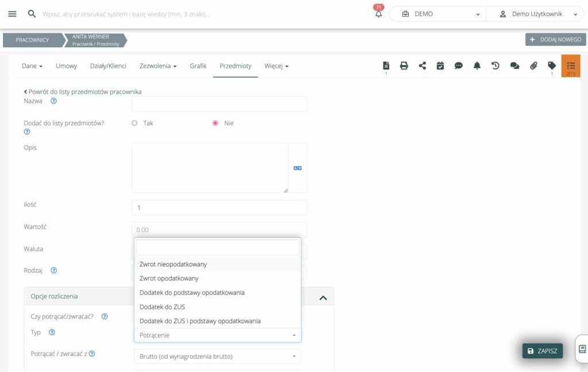Open the hamburger main menu
Image resolution: width=588 pixels, height=372 pixels.
tap(12, 14)
